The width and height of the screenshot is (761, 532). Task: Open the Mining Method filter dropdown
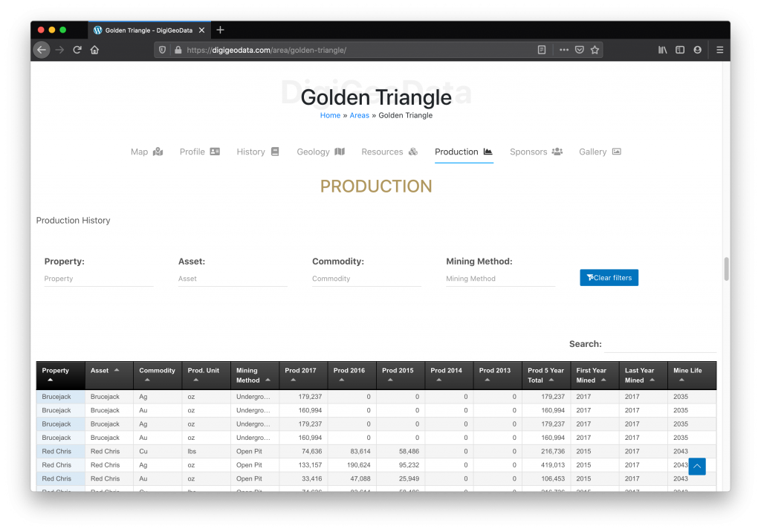pyautogui.click(x=501, y=279)
